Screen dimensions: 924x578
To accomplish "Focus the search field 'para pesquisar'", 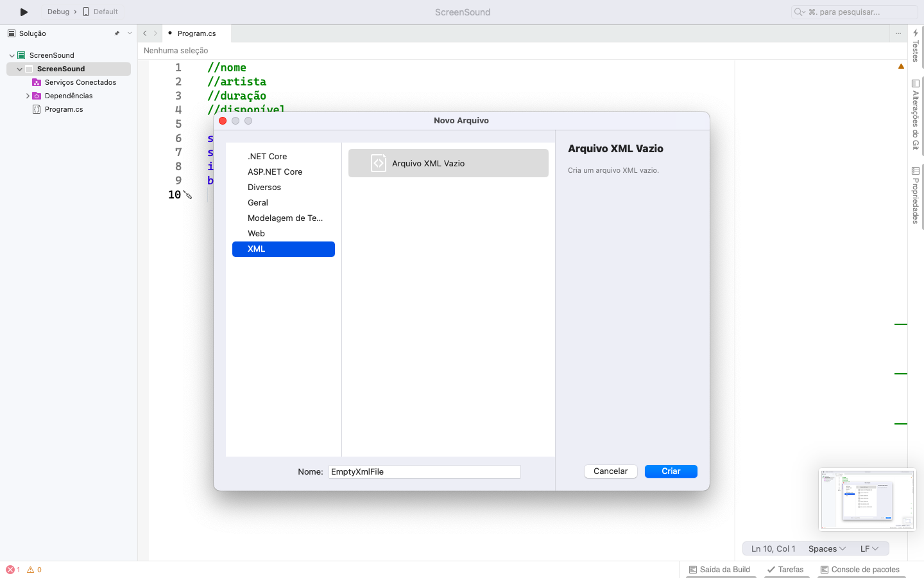I will click(854, 12).
